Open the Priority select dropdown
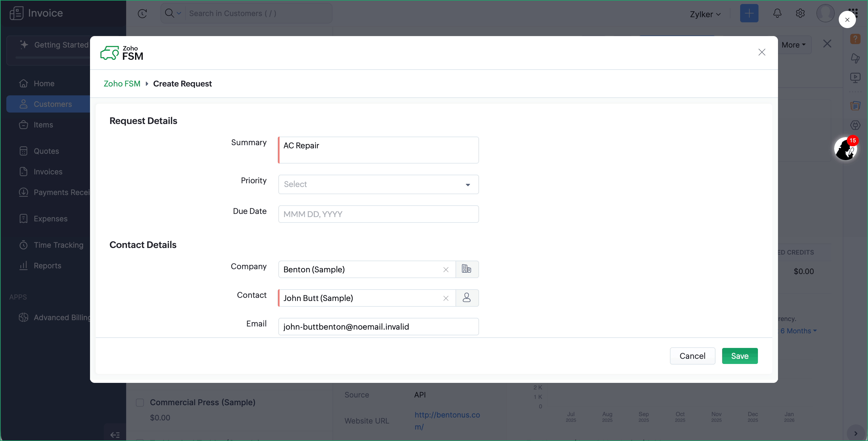Screen dimensions: 868x441 point(378,184)
